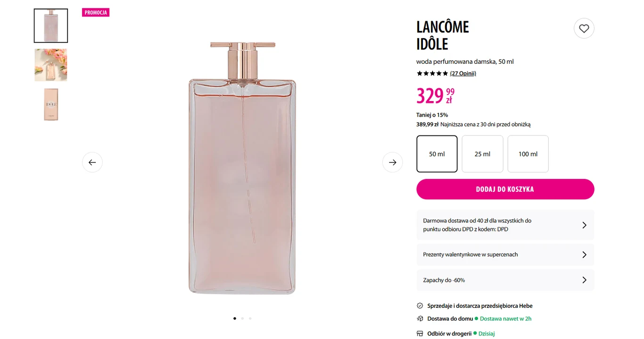
Task: Click the fifth rating star
Action: point(444,73)
